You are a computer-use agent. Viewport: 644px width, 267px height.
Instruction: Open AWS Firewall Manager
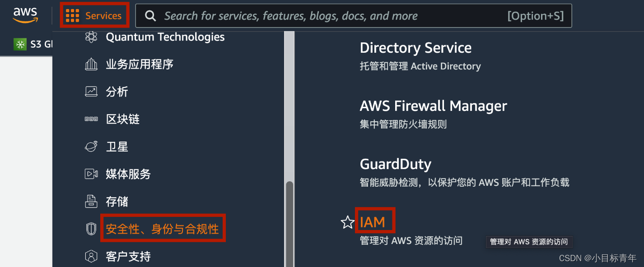click(x=433, y=106)
